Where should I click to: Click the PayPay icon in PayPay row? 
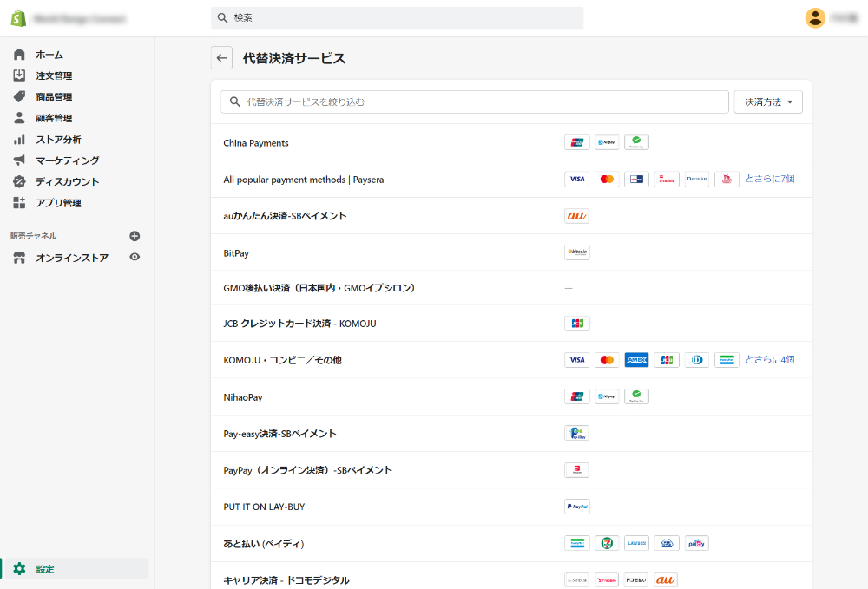577,469
